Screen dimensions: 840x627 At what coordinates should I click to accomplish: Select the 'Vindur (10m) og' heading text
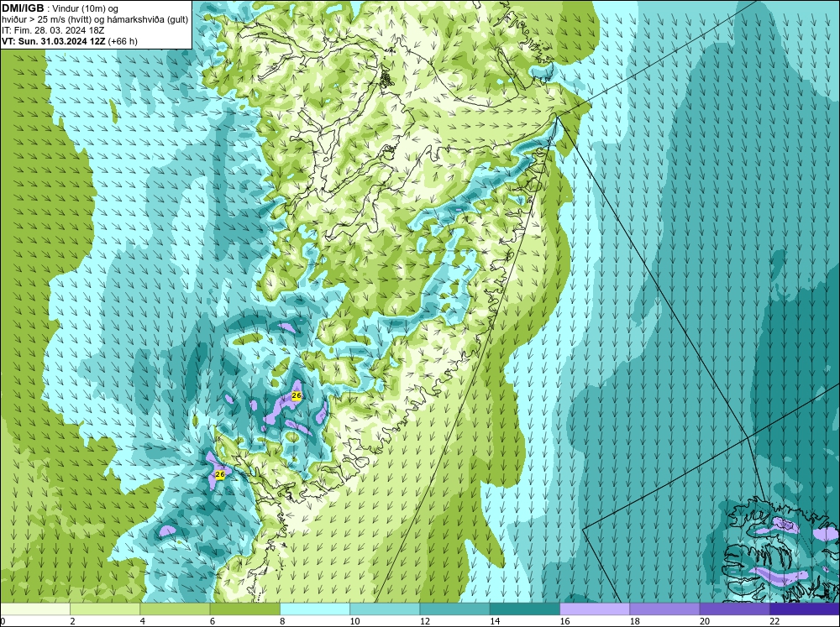coord(87,9)
